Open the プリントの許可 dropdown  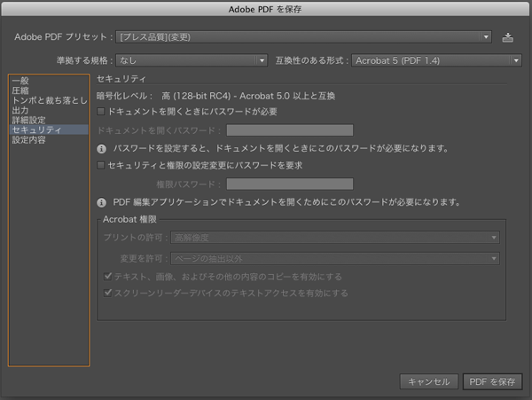pos(335,238)
